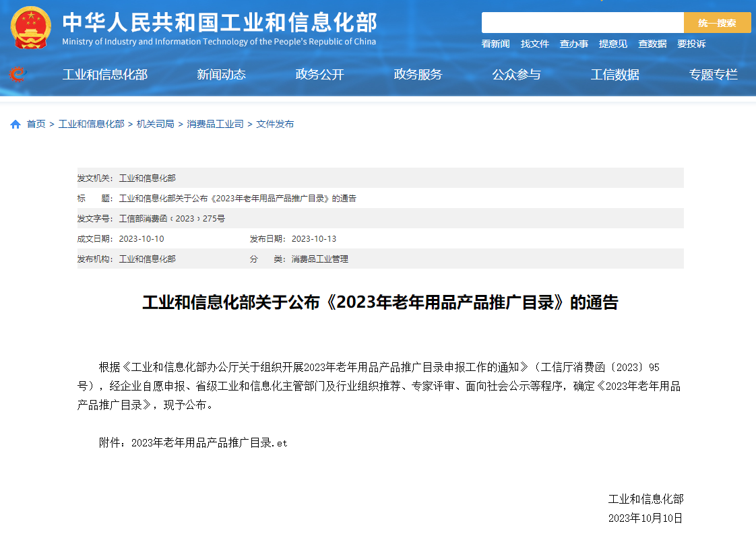This screenshot has height=538, width=756.
Task: Click the search input field
Action: click(x=582, y=23)
